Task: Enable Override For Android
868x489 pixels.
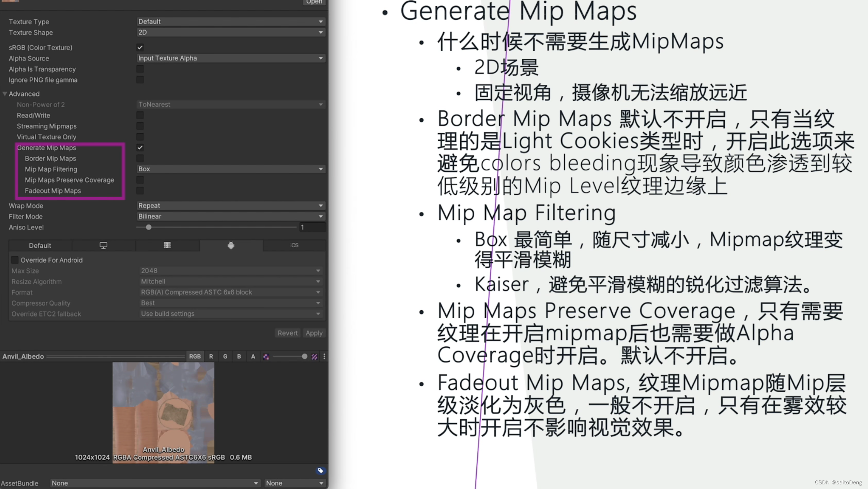Action: pyautogui.click(x=15, y=260)
